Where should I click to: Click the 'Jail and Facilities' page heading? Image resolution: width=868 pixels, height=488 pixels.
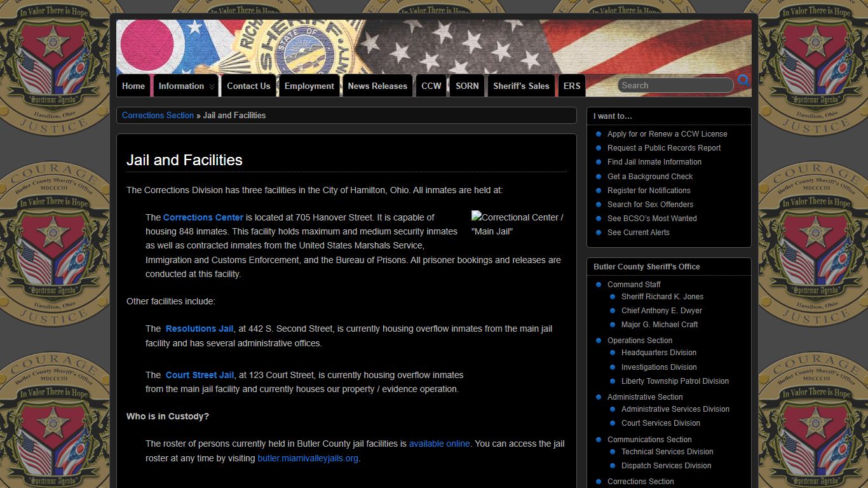184,160
